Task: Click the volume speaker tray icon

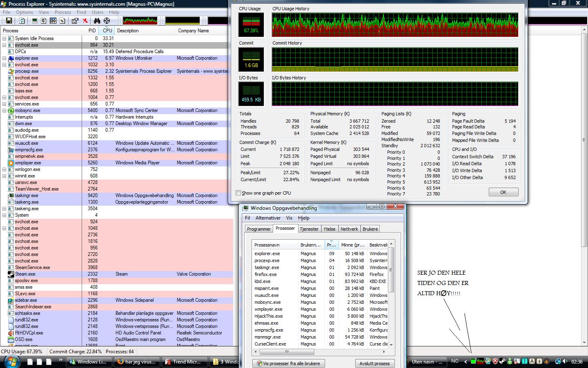Action: [x=565, y=361]
